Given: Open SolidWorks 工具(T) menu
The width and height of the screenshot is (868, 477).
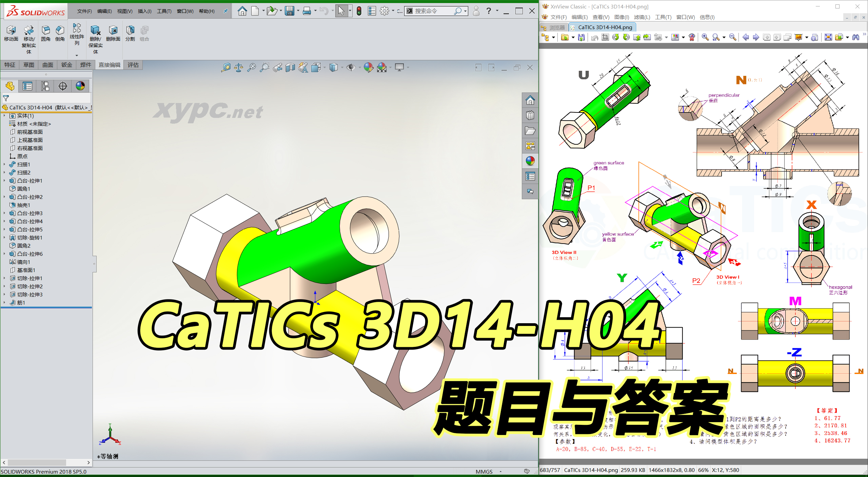Looking at the screenshot, I should pyautogui.click(x=164, y=11).
